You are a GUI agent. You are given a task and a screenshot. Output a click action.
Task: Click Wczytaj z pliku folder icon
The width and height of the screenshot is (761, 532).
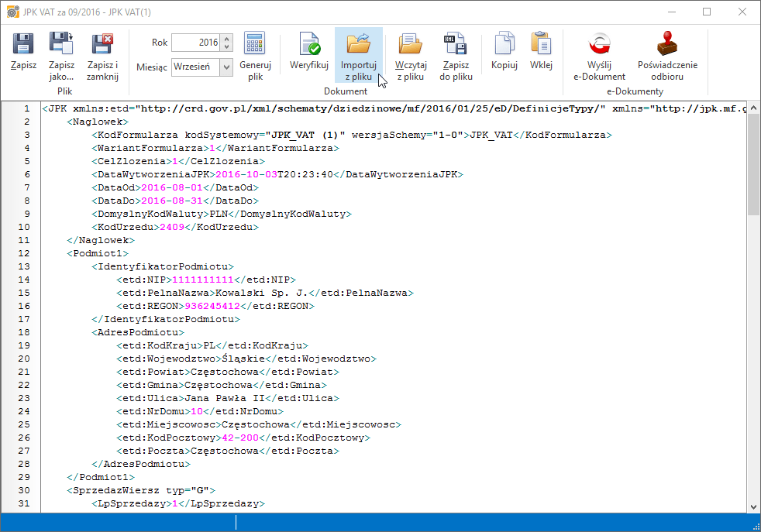[x=410, y=45]
